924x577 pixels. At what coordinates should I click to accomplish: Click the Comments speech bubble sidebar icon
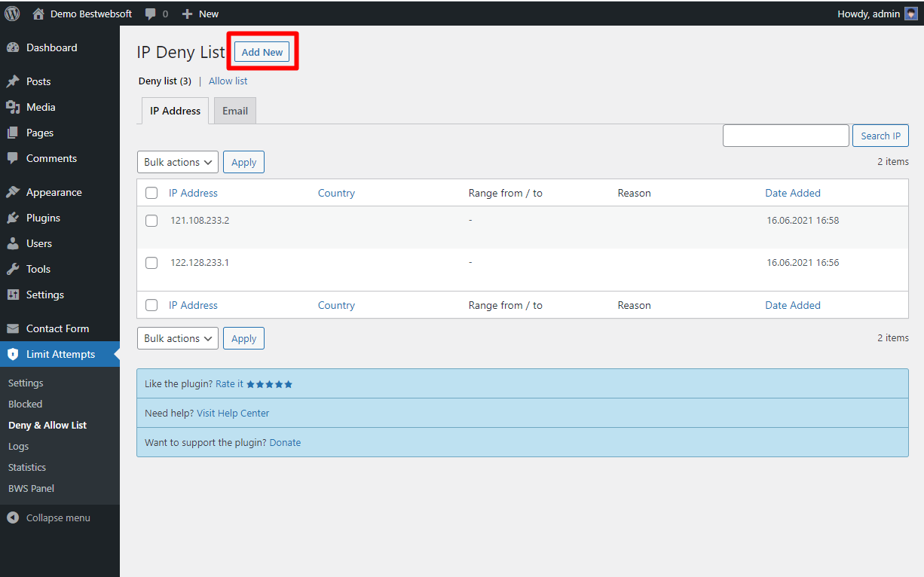click(x=13, y=158)
